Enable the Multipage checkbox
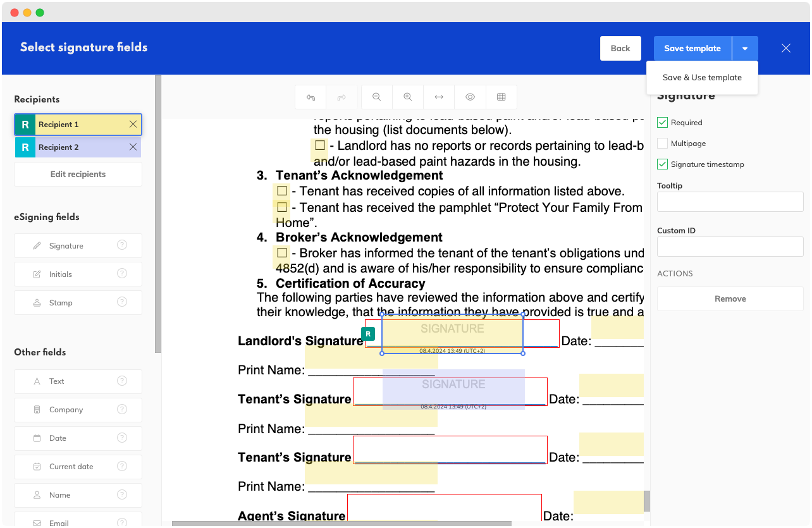Image resolution: width=812 pixels, height=528 pixels. tap(662, 144)
